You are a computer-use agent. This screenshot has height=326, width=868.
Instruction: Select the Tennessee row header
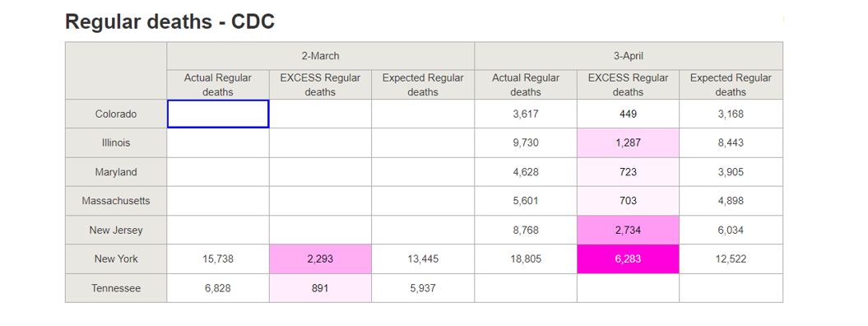pyautogui.click(x=116, y=288)
